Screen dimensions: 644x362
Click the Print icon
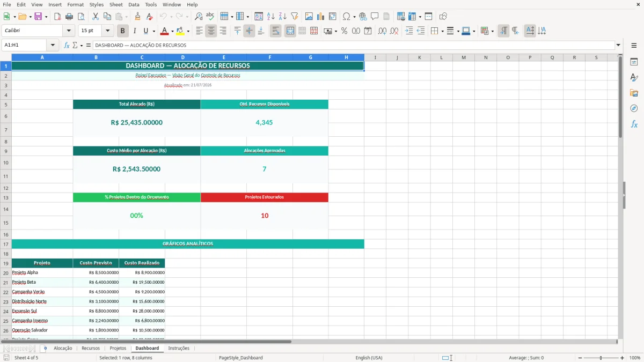[69, 17]
